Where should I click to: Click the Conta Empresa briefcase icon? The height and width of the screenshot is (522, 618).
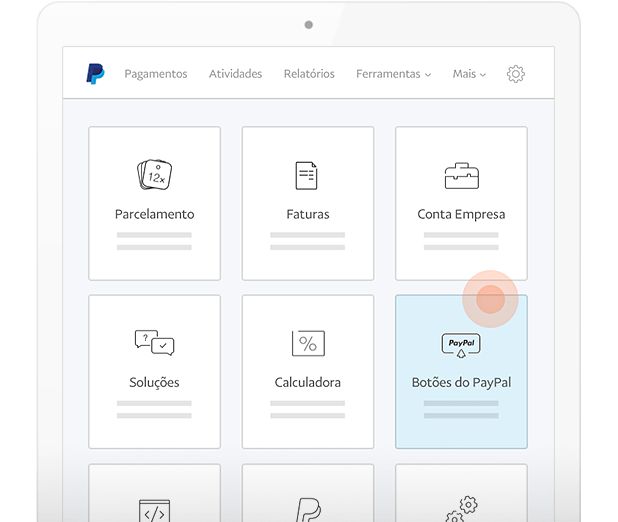pos(461,175)
